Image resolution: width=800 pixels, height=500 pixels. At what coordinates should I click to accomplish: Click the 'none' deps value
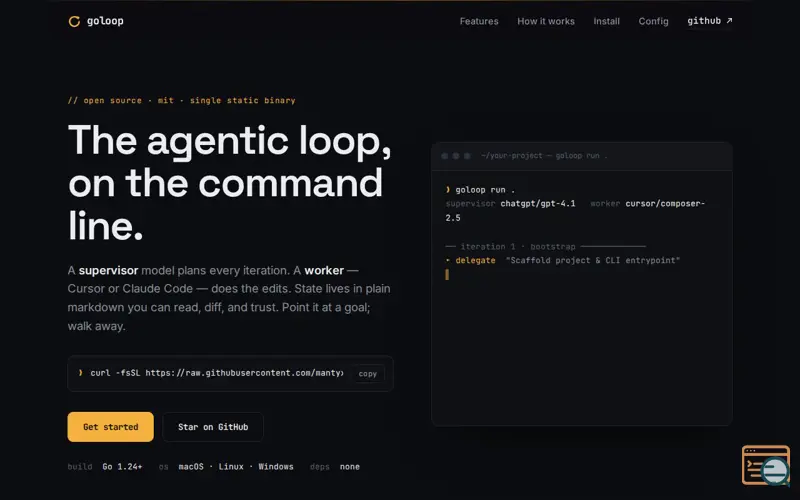[349, 466]
